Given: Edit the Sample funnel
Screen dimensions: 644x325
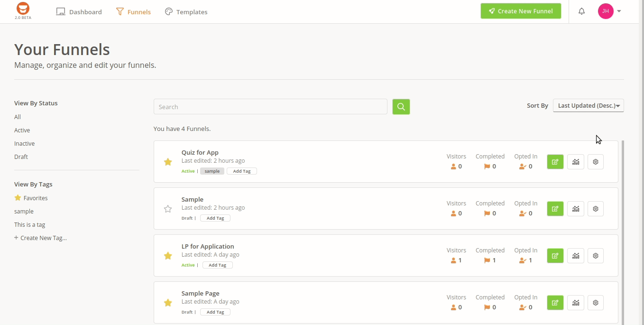Looking at the screenshot, I should pyautogui.click(x=555, y=209).
